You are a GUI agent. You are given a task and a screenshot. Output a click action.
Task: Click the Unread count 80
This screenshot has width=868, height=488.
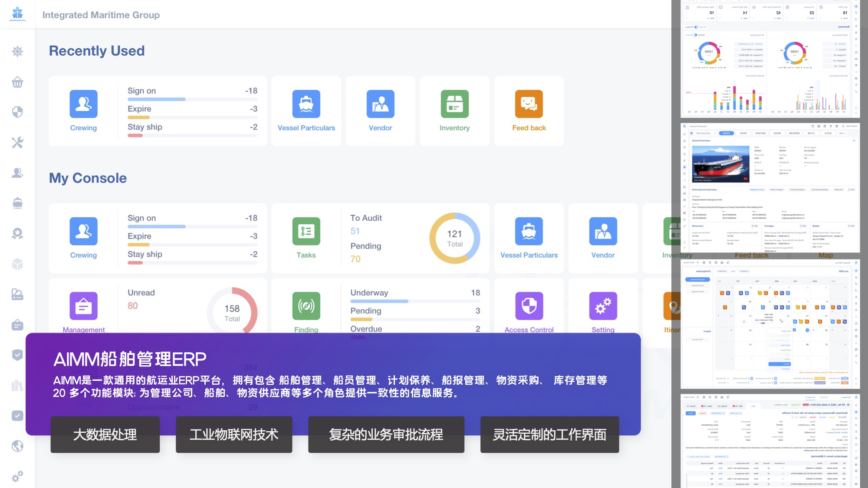point(133,306)
